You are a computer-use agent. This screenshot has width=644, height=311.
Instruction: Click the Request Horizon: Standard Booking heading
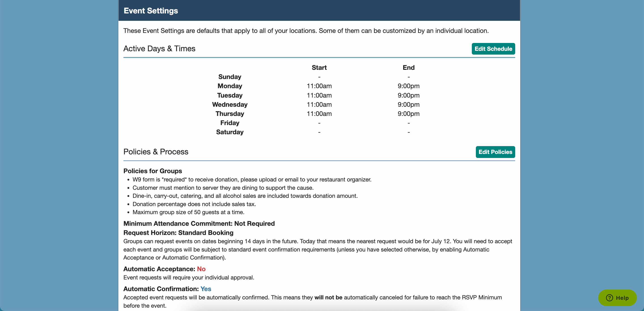coord(178,233)
